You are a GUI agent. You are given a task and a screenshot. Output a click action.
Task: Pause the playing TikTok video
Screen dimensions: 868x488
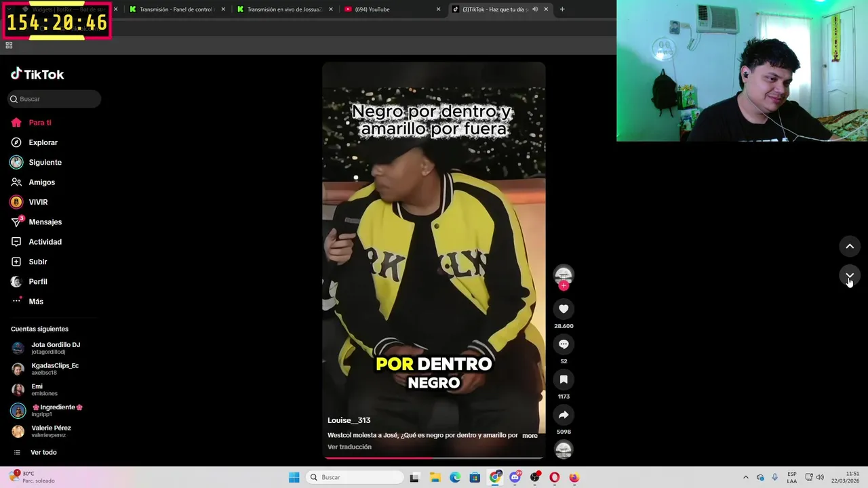click(434, 261)
